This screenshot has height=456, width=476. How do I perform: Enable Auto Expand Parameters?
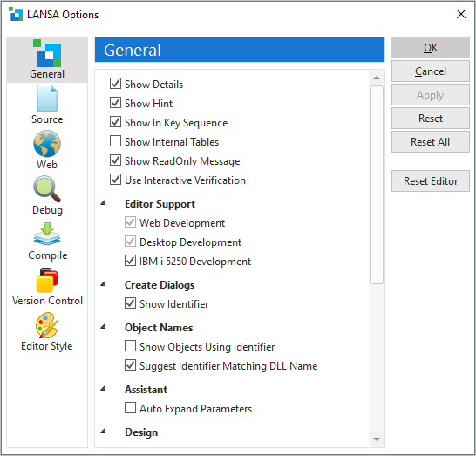(130, 408)
